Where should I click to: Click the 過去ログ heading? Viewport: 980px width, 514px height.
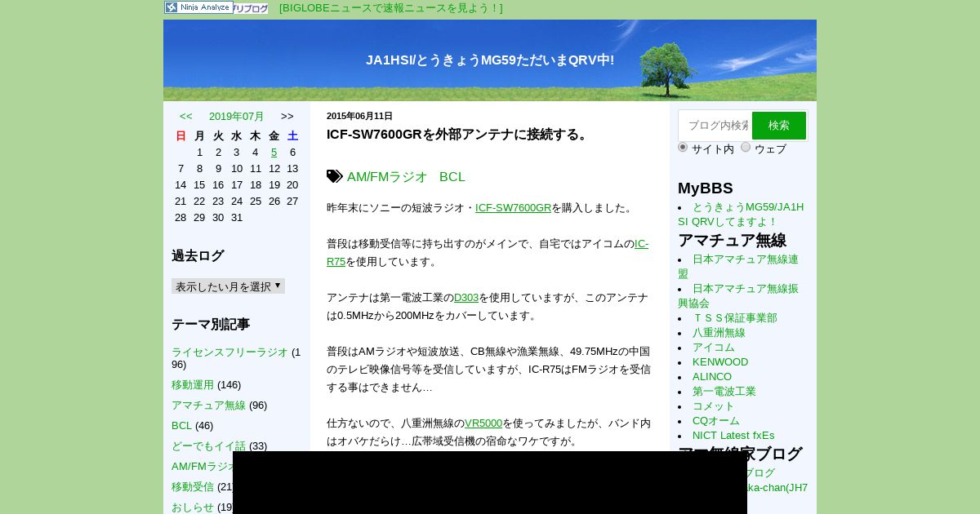tap(198, 255)
